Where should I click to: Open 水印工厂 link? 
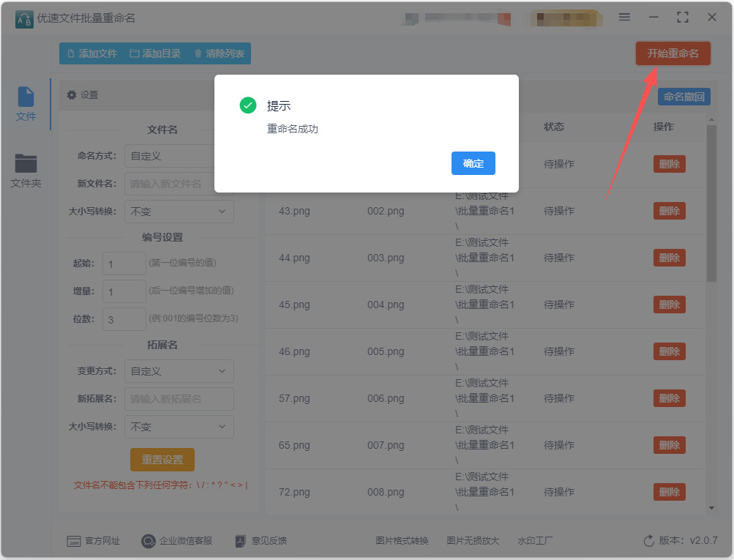pos(535,541)
